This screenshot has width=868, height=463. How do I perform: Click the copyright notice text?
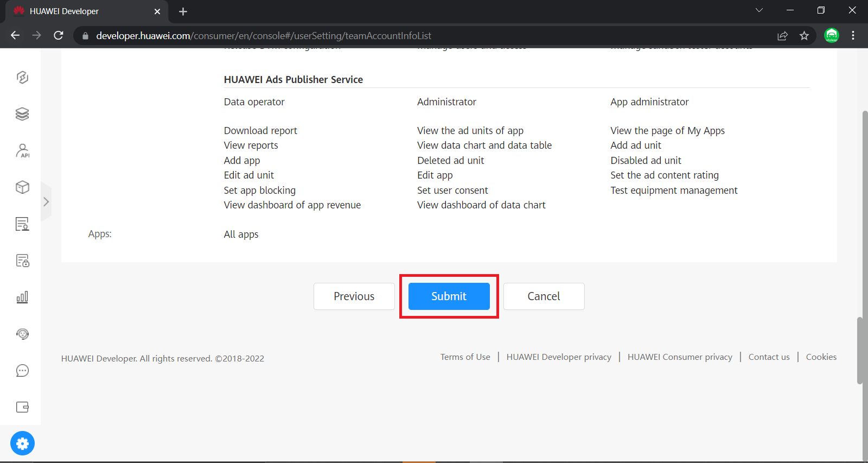point(163,358)
